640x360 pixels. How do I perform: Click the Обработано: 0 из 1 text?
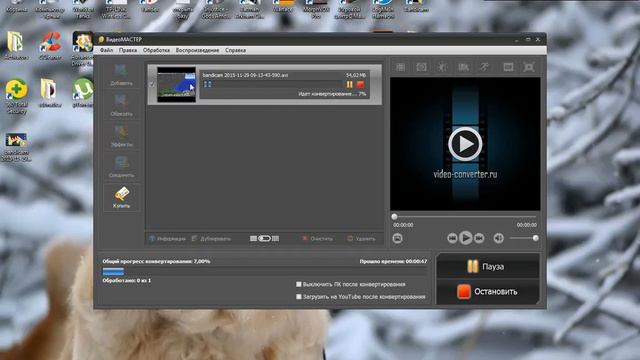[x=127, y=280]
